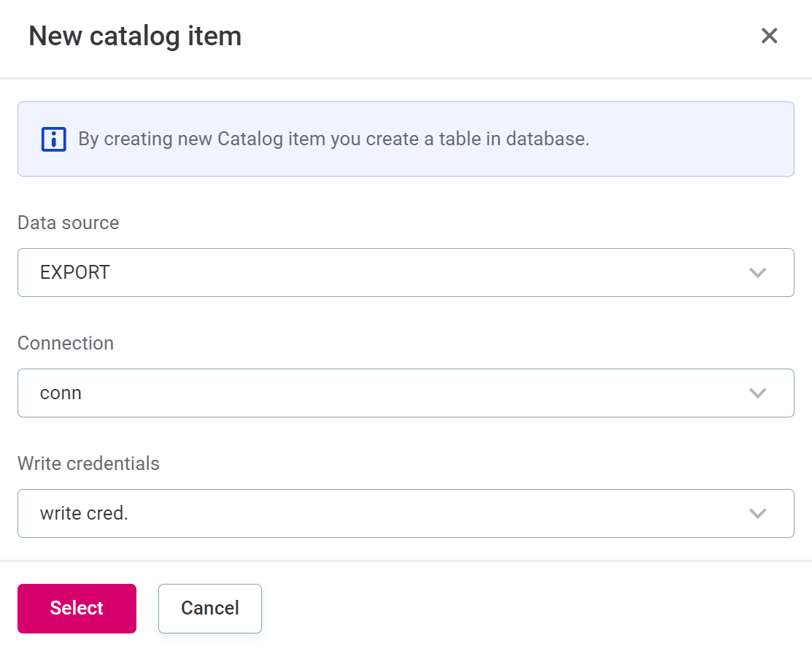This screenshot has height=651, width=812.
Task: Open the Data source dropdown showing EXPORT
Action: 406,272
